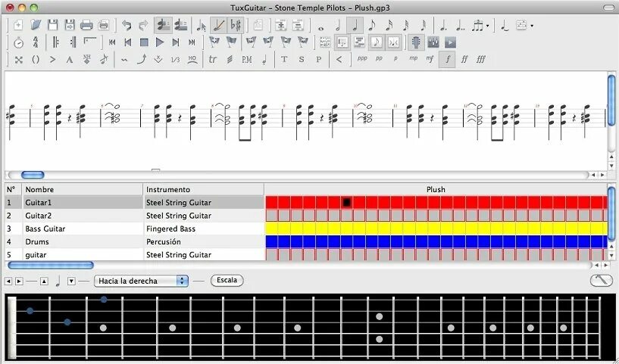
Task: Insert open repeat barline
Action: tap(55, 42)
